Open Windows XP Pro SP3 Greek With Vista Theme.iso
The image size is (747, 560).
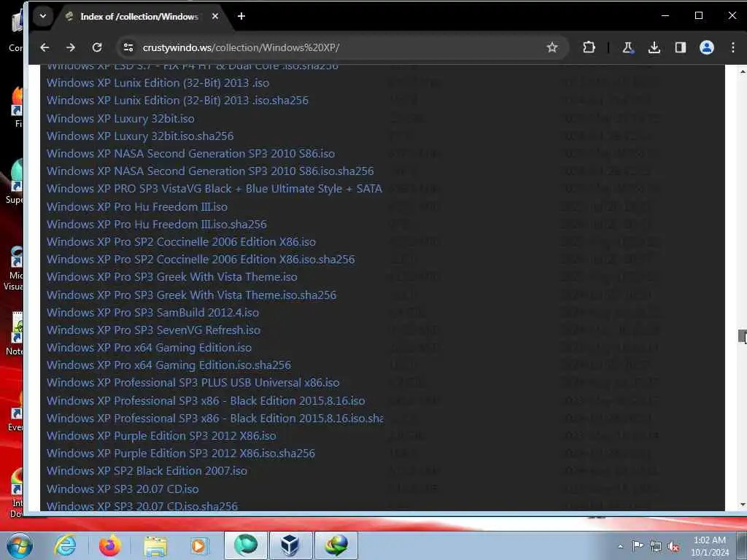172,276
